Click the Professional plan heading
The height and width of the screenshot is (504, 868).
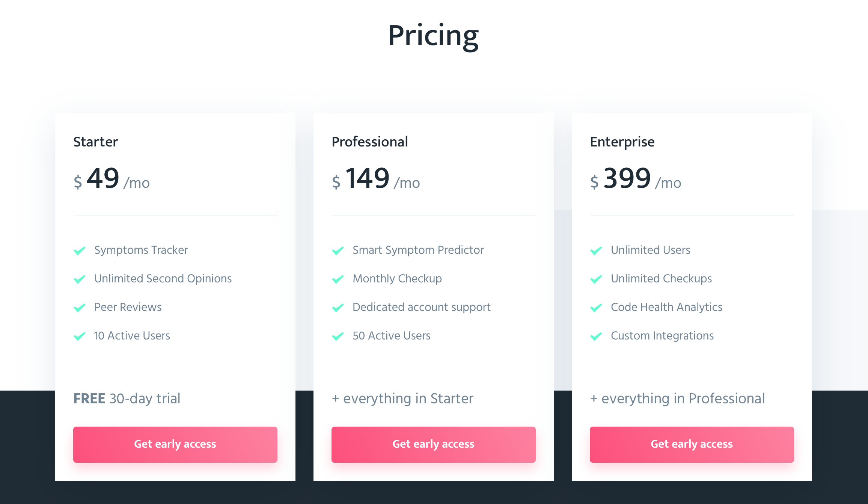(x=370, y=142)
